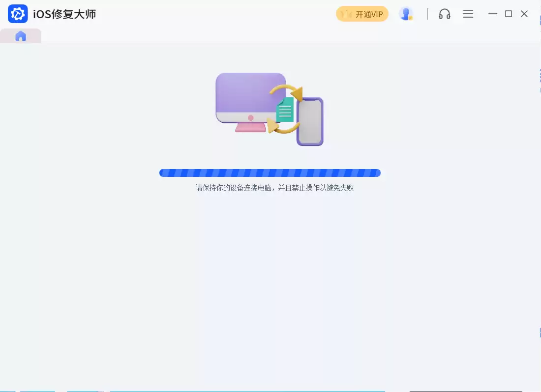Click the pink stand below the monitor illustration

[x=251, y=129]
